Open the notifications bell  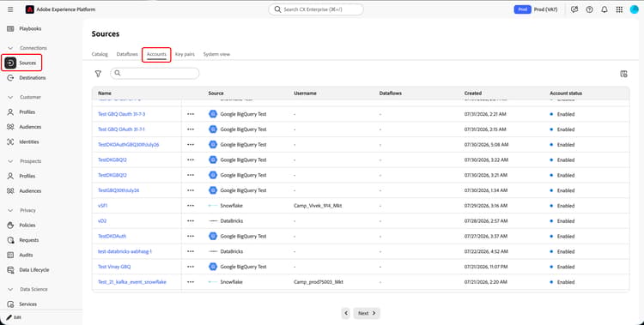(605, 9)
